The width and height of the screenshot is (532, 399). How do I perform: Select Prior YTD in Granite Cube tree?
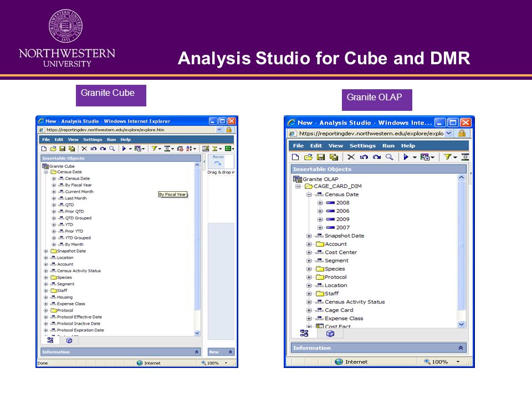tap(74, 232)
